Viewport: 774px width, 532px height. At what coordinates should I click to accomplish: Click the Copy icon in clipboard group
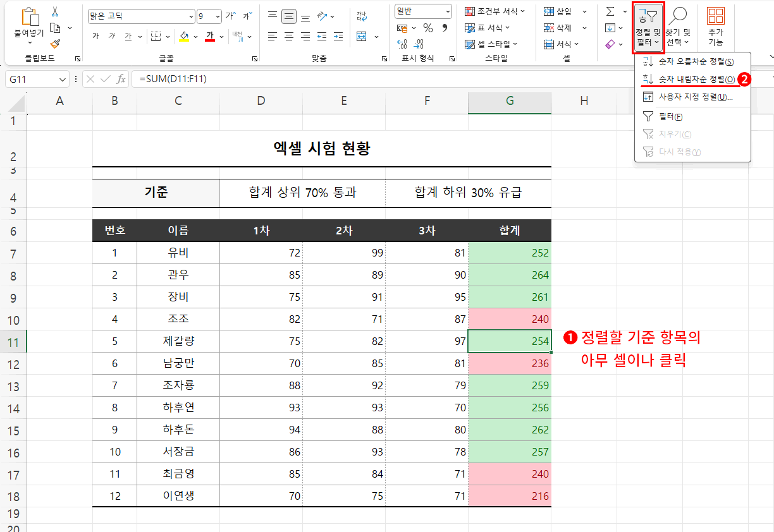[x=55, y=28]
